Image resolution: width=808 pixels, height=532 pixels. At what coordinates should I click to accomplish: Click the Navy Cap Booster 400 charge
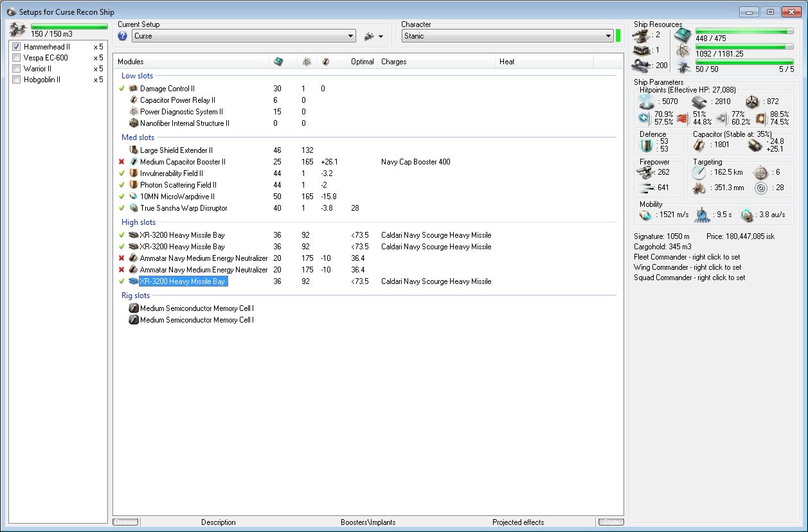tap(415, 162)
